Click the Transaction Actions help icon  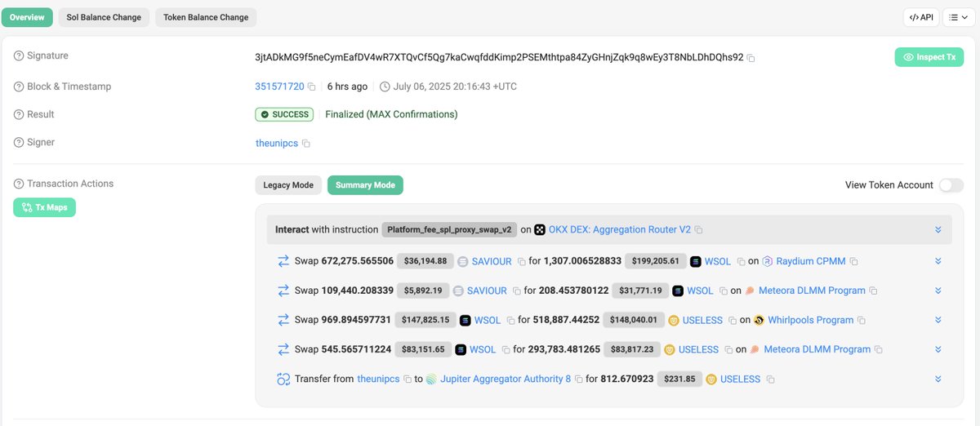(x=19, y=184)
